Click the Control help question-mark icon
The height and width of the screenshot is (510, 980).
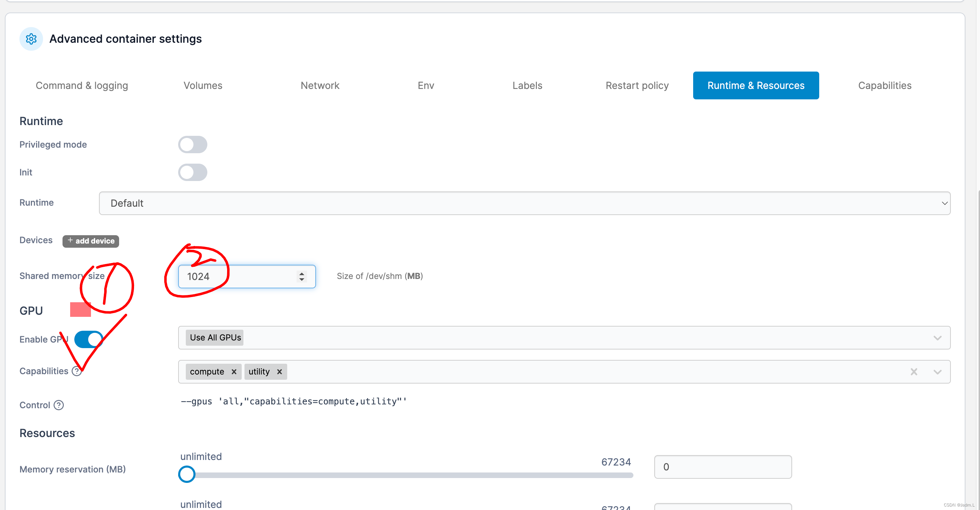coord(59,405)
